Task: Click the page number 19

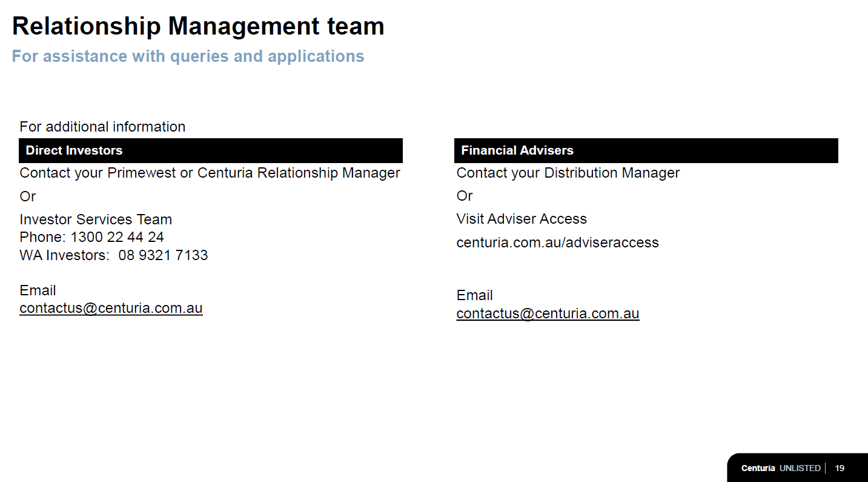Action: click(x=840, y=468)
